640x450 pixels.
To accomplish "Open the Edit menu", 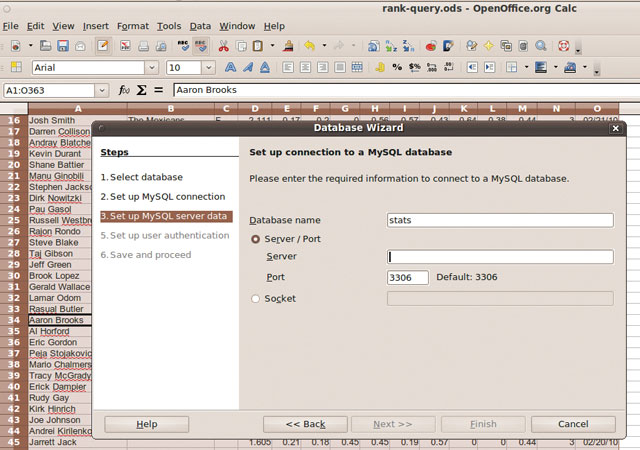I will [x=36, y=26].
